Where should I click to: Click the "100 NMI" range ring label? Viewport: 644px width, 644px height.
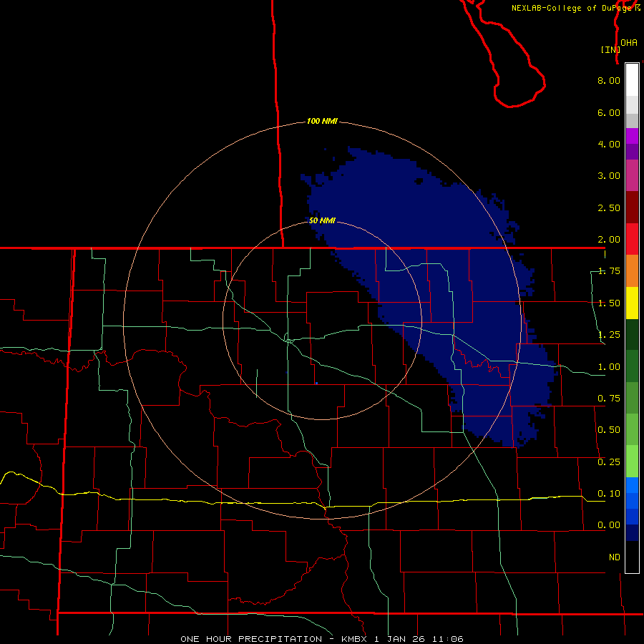322,121
